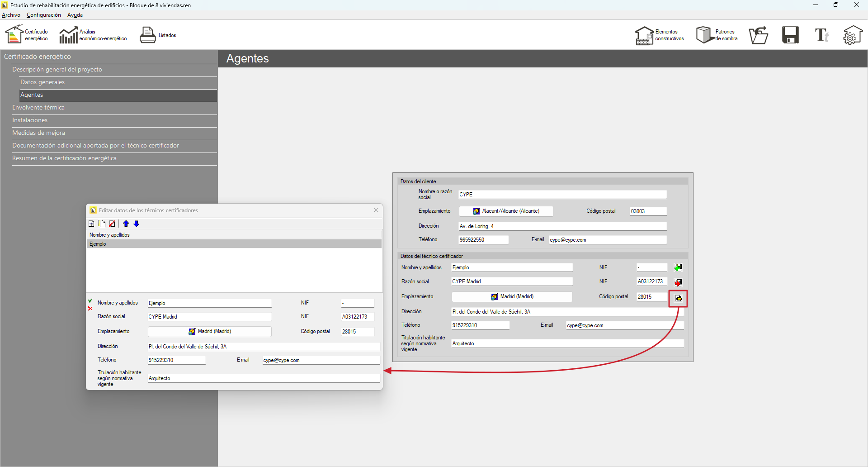Open the Archivo menu
Image resolution: width=868 pixels, height=467 pixels.
click(x=11, y=15)
